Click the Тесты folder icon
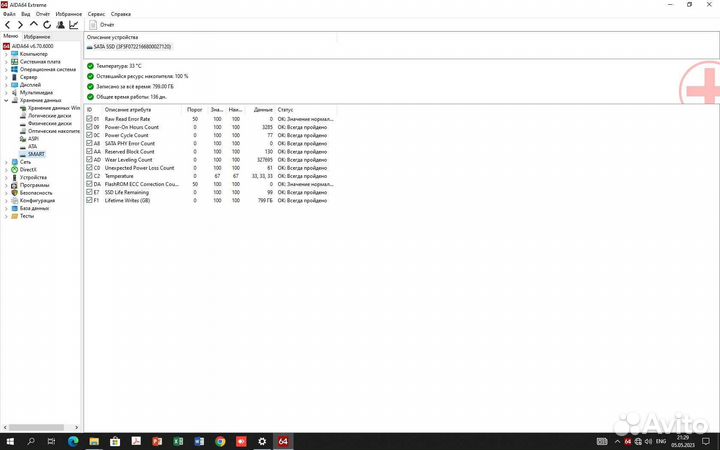This screenshot has height=450, width=720. point(14,216)
